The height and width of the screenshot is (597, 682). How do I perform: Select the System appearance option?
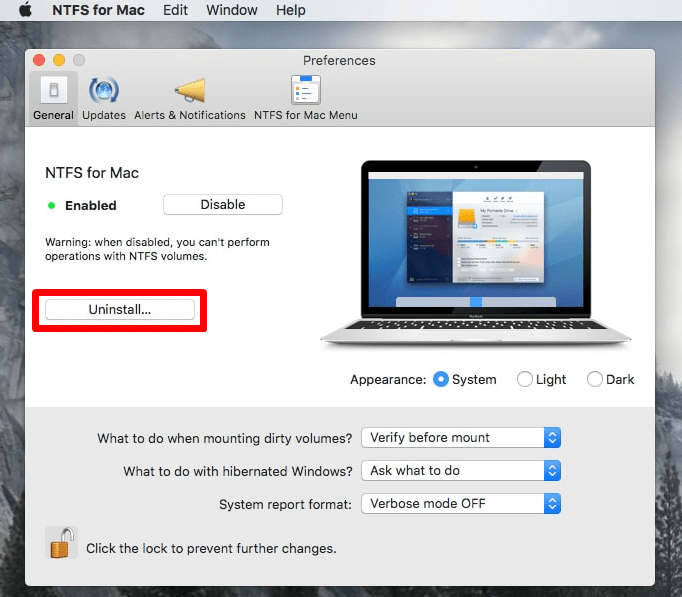point(441,379)
